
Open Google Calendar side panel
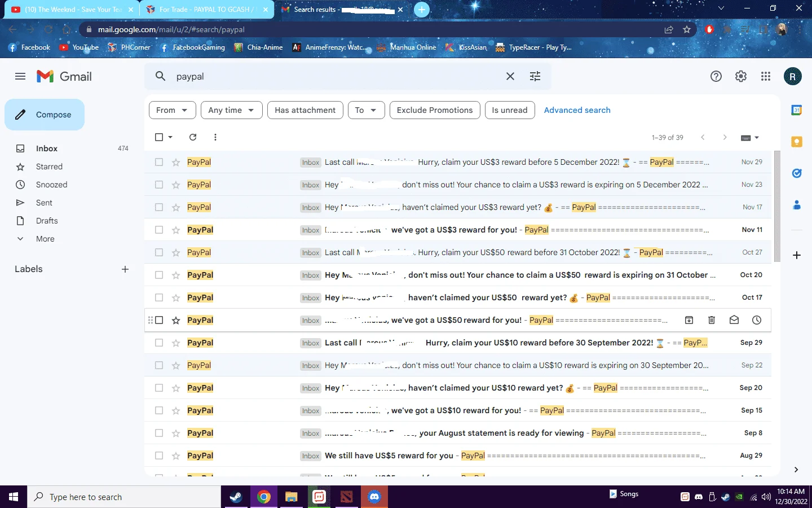pos(797,110)
